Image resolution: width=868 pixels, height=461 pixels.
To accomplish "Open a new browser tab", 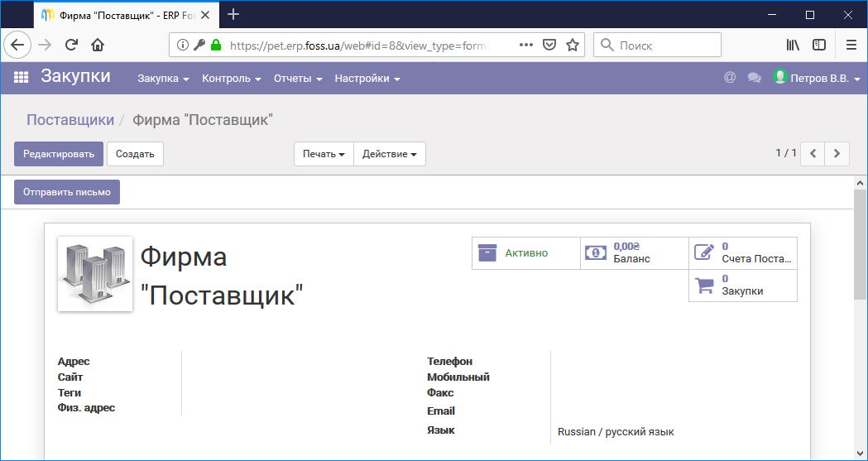I will pyautogui.click(x=233, y=14).
